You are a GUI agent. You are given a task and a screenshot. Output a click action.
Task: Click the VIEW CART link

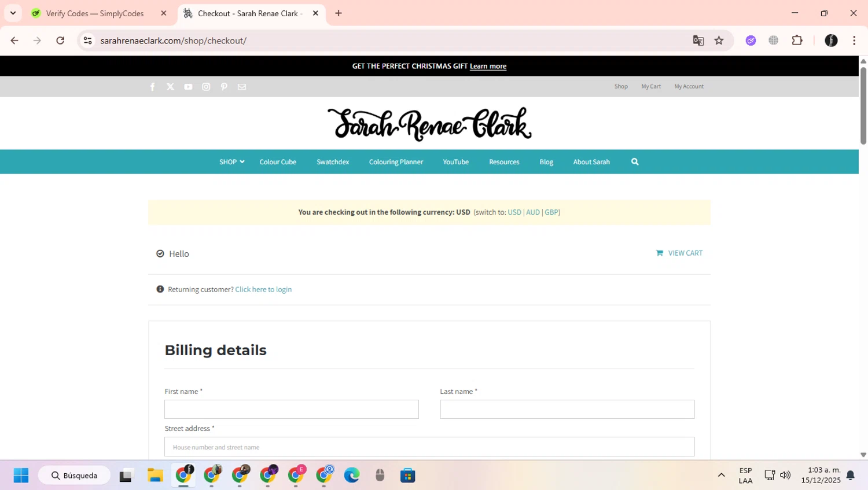(x=679, y=253)
